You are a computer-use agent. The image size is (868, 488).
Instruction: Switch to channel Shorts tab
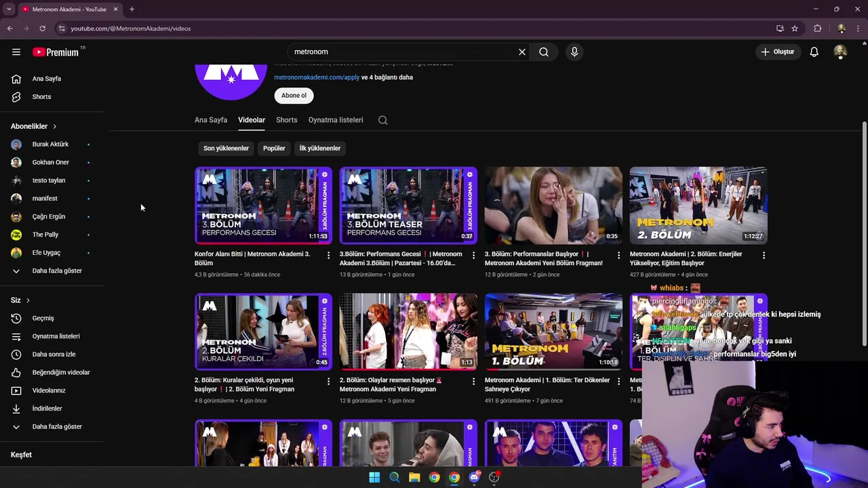tap(287, 120)
